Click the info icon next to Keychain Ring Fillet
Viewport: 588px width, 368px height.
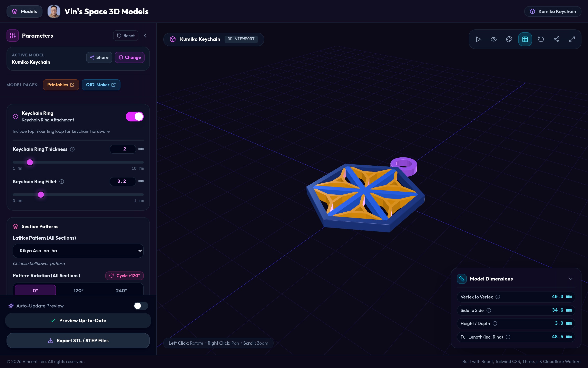pos(62,182)
